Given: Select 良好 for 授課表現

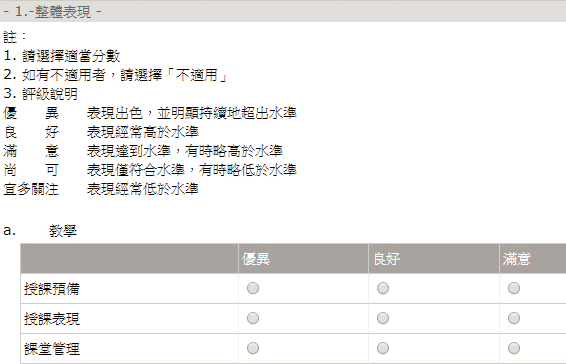Looking at the screenshot, I should click(383, 318).
